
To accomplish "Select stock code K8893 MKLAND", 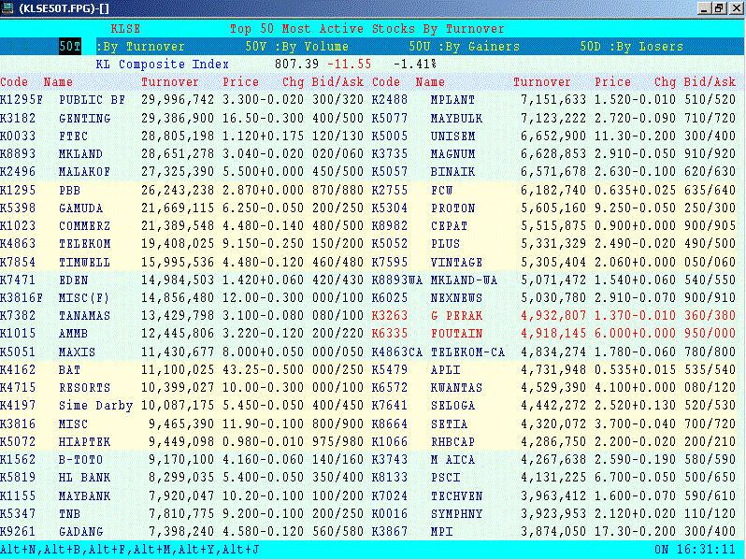I will pyautogui.click(x=18, y=153).
